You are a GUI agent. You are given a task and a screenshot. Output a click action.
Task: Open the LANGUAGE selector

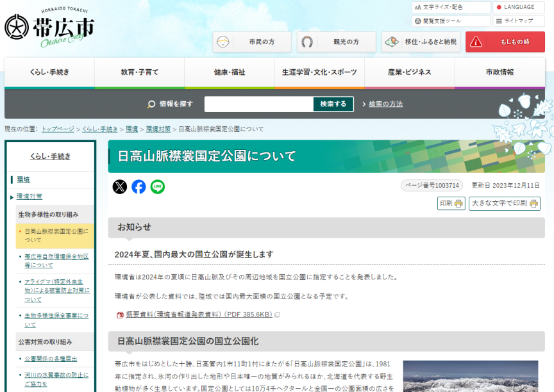[518, 7]
